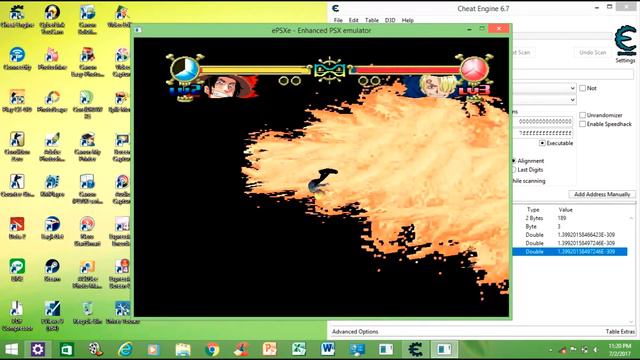Open PC Settings gear in the taskbar

coord(38,349)
